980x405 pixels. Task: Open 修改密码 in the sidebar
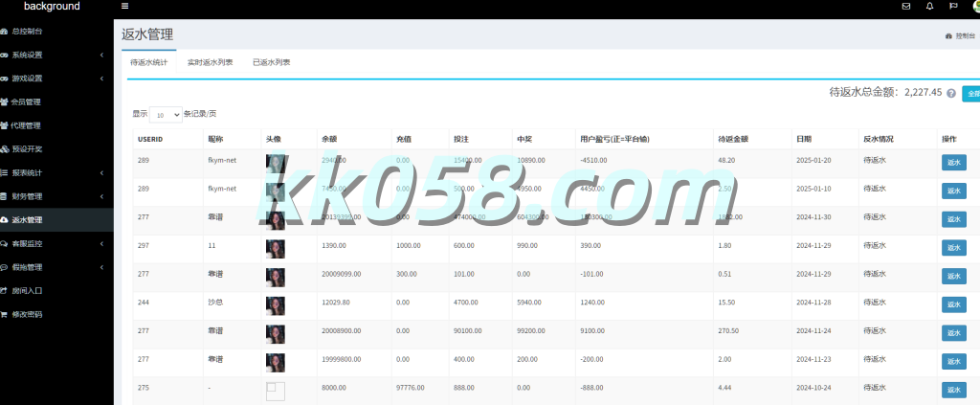pos(27,314)
